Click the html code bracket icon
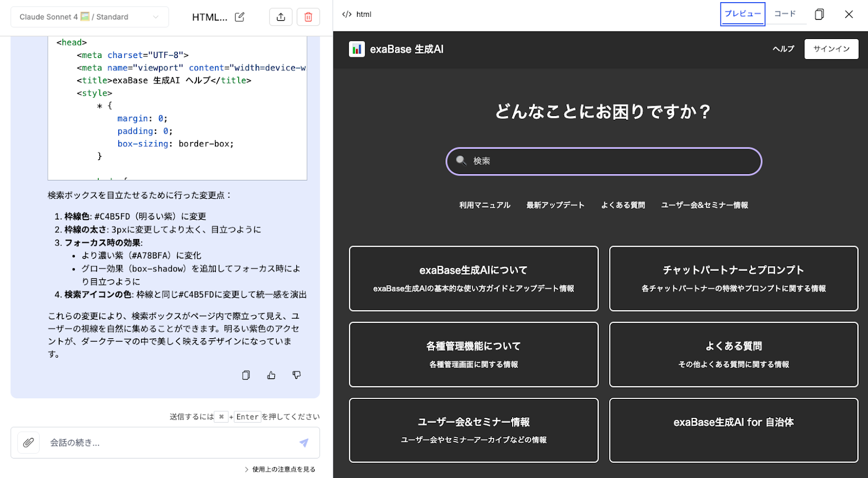868x478 pixels. point(347,14)
